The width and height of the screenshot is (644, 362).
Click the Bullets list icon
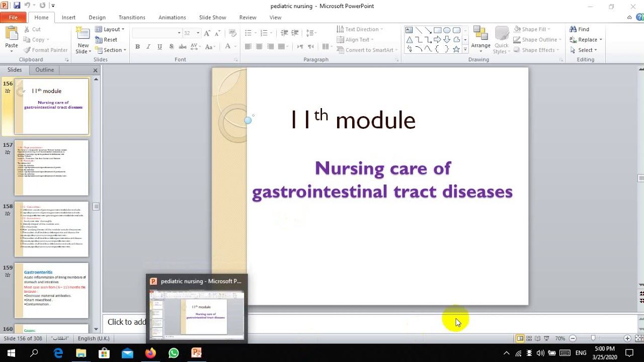(x=249, y=33)
